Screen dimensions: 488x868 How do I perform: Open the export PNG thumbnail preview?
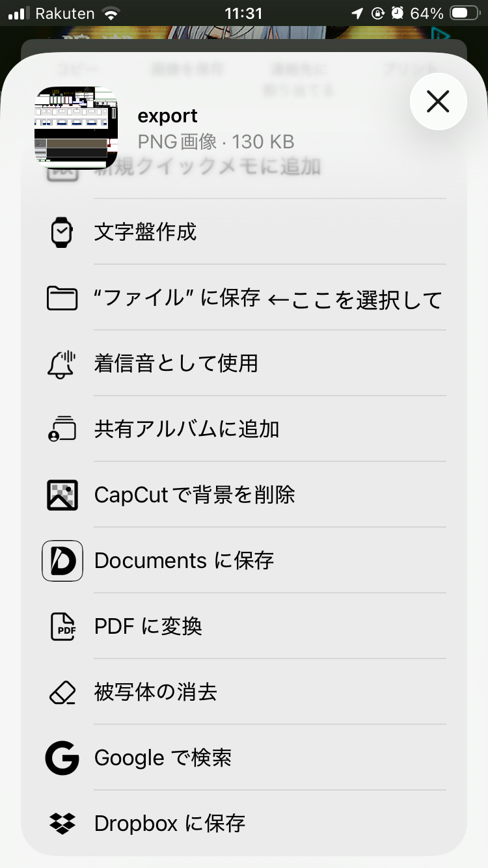pos(76,128)
